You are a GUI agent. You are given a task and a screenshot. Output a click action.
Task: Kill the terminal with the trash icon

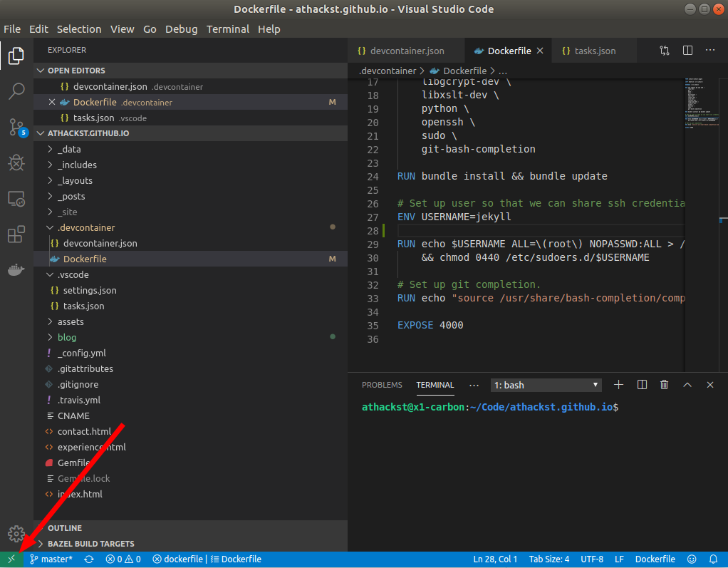point(665,385)
